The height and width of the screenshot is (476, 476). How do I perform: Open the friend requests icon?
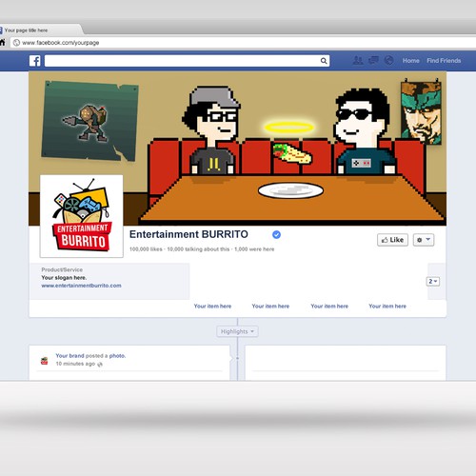pyautogui.click(x=358, y=60)
